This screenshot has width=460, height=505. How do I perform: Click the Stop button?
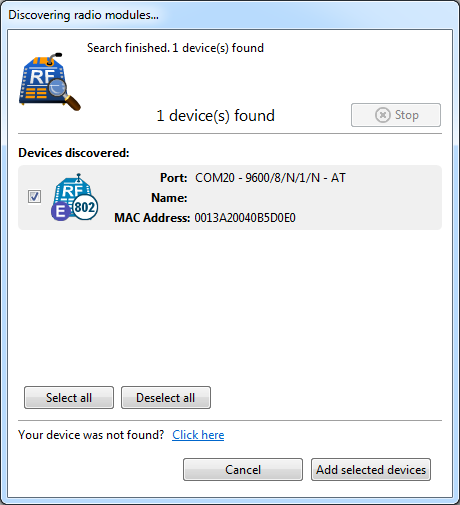(396, 115)
